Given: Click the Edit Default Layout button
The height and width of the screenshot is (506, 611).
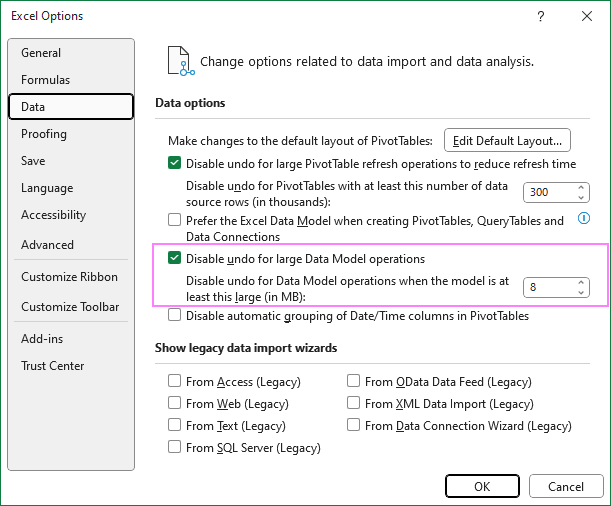Looking at the screenshot, I should (x=507, y=140).
